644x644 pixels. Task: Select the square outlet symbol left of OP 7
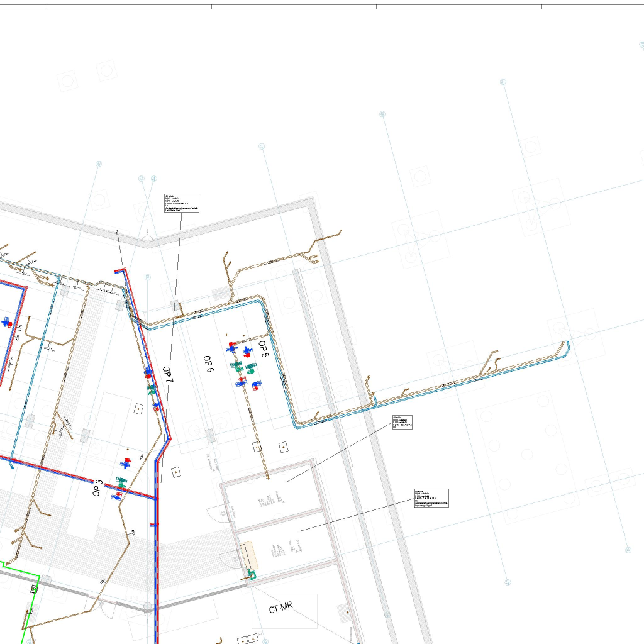pyautogui.click(x=138, y=408)
